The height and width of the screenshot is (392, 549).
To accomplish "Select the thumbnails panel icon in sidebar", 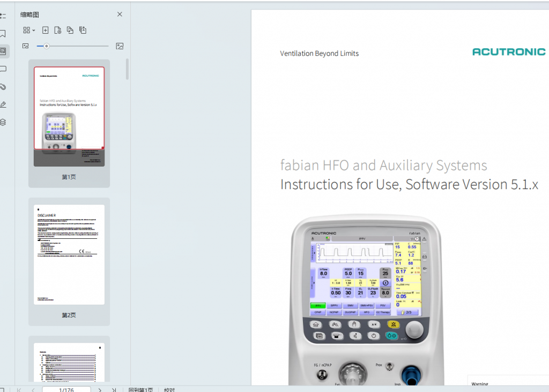I will pos(3,51).
